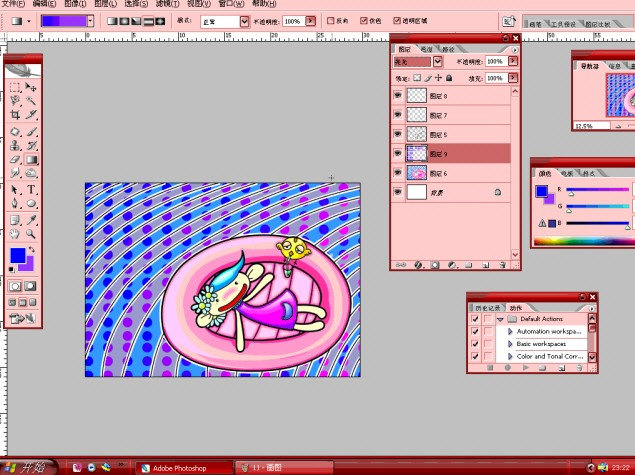The width and height of the screenshot is (635, 475).
Task: Select the Move tool
Action: (31, 87)
